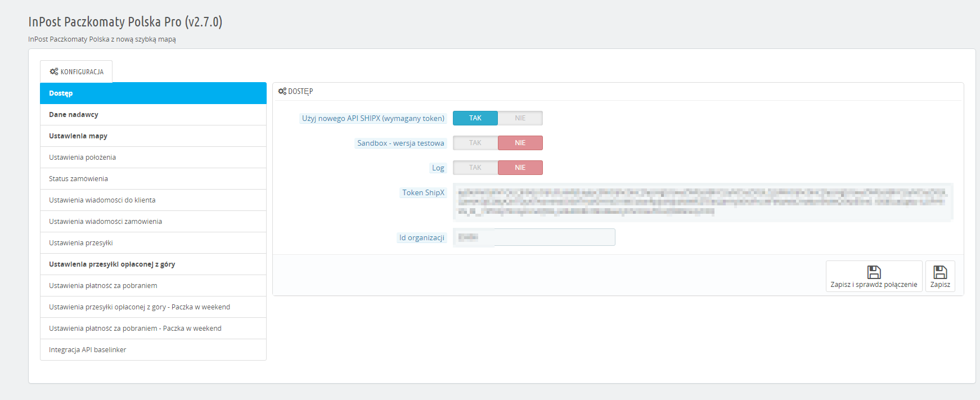Click the Token ShipX field label
Image resolution: width=980 pixels, height=400 pixels.
click(423, 192)
